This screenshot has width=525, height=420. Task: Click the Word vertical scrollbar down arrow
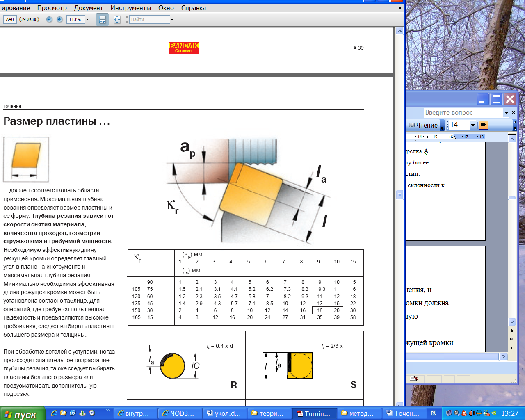[512, 322]
